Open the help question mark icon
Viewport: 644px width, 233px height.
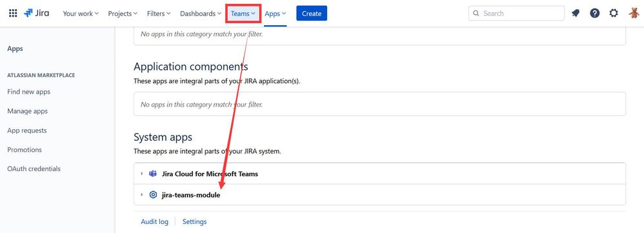(x=595, y=13)
